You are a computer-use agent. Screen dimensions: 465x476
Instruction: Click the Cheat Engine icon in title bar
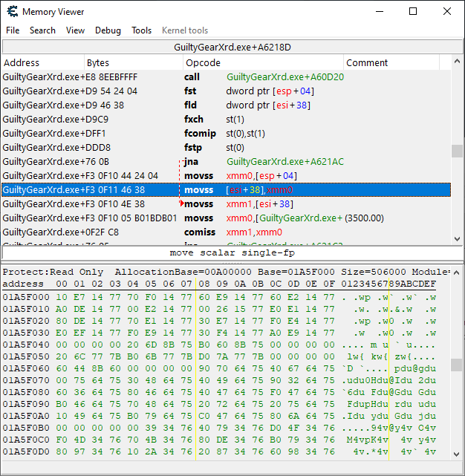tap(11, 12)
